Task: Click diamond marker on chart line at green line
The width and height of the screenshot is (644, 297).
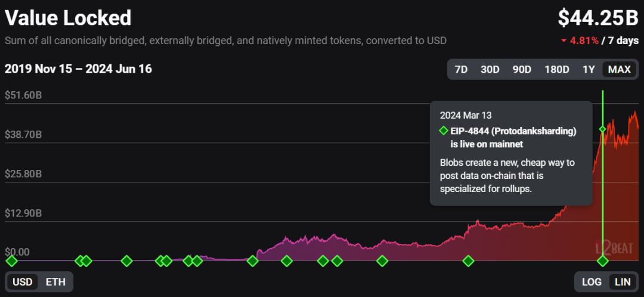Action: (x=603, y=129)
